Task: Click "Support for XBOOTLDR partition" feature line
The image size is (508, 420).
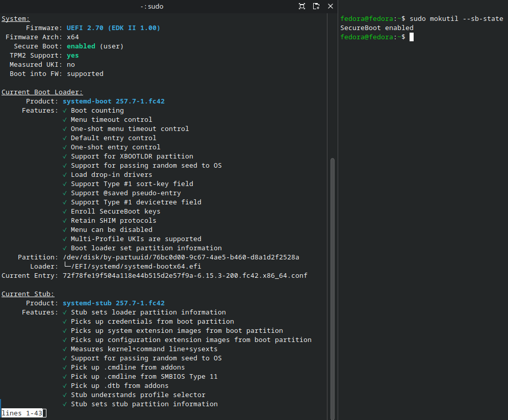Action: coord(132,156)
